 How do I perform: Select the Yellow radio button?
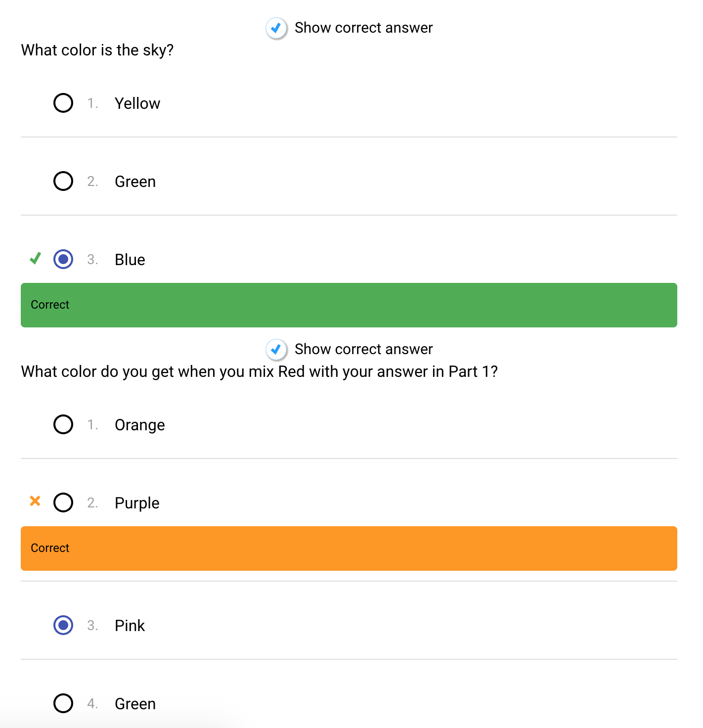point(63,103)
